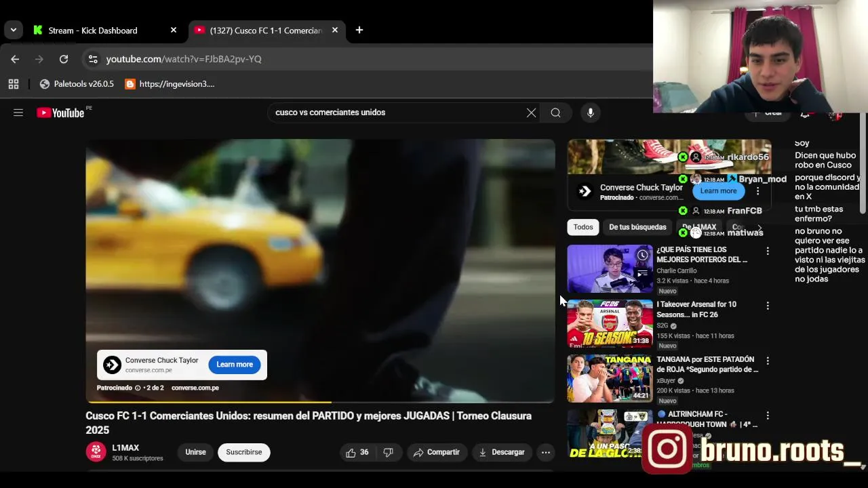This screenshot has width=868, height=488.
Task: Click the video title Cusco FC 1-1 Comerciantes
Action: click(309, 423)
